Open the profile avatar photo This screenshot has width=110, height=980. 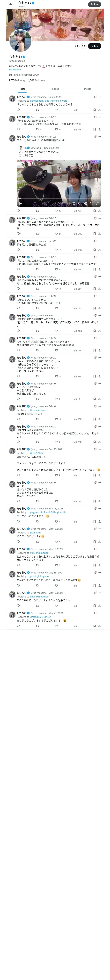coord(20,40)
